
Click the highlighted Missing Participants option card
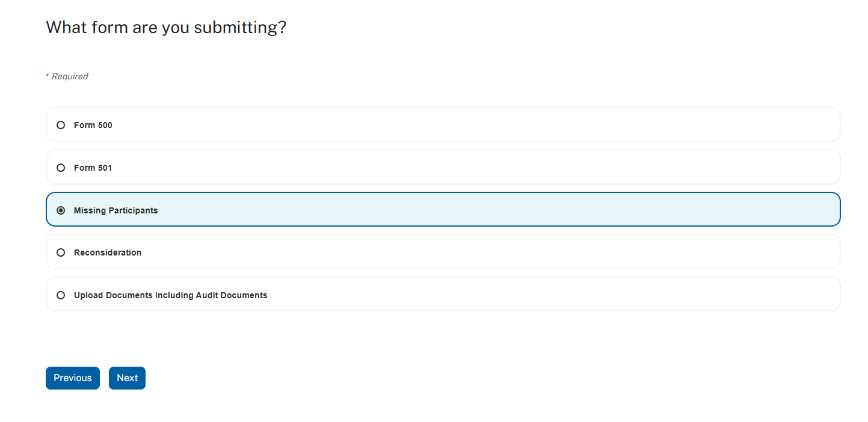481,209
